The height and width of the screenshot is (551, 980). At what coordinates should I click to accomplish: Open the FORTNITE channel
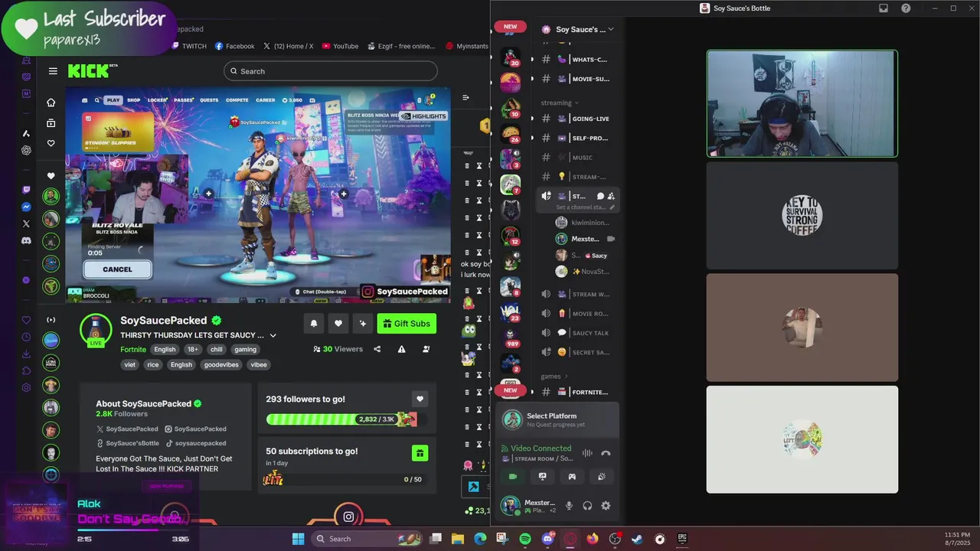point(577,392)
